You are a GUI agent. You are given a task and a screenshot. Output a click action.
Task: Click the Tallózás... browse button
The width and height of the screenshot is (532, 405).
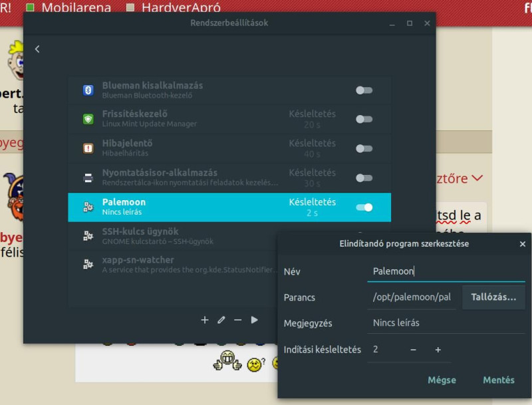pos(493,297)
